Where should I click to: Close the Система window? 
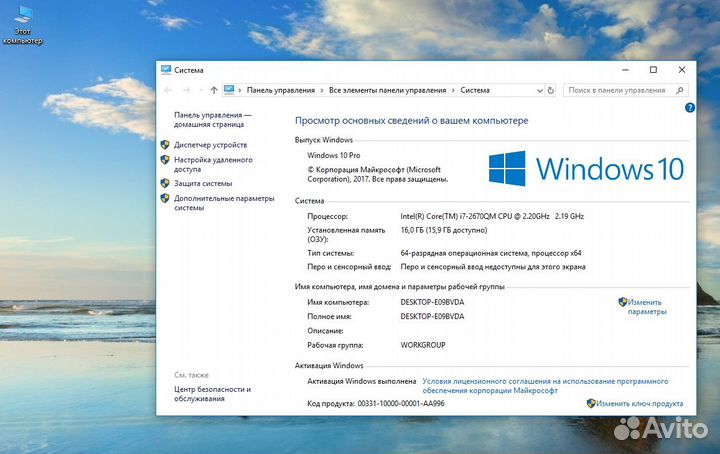(682, 70)
